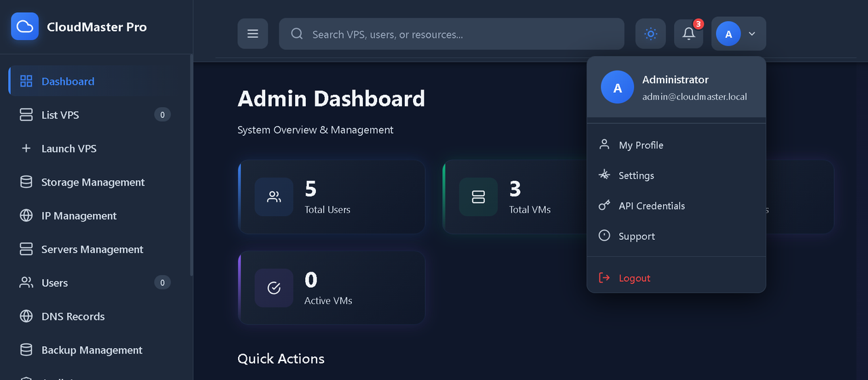Navigate to Storage Management
The height and width of the screenshot is (380, 868).
tap(96, 182)
